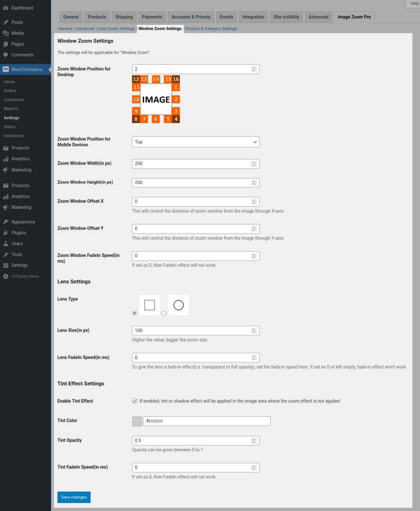Open the Help panel tab
This screenshot has width=420, height=511.
point(414,3)
